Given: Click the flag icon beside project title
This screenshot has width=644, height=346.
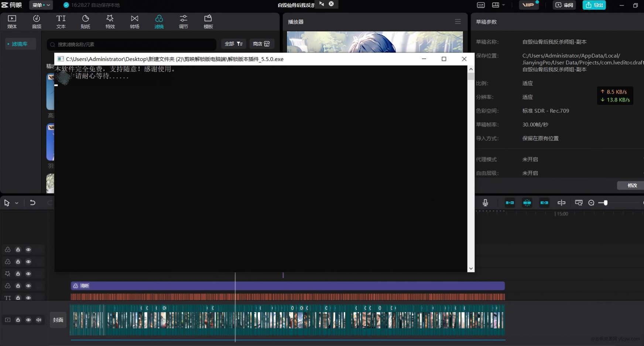Looking at the screenshot, I should click(x=322, y=4).
